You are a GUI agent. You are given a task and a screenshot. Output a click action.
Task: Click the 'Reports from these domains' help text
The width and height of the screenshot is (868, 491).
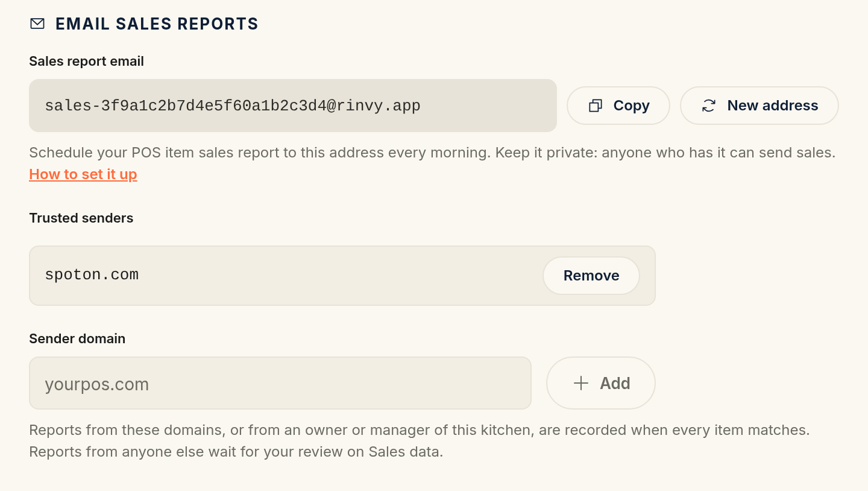[x=420, y=441]
